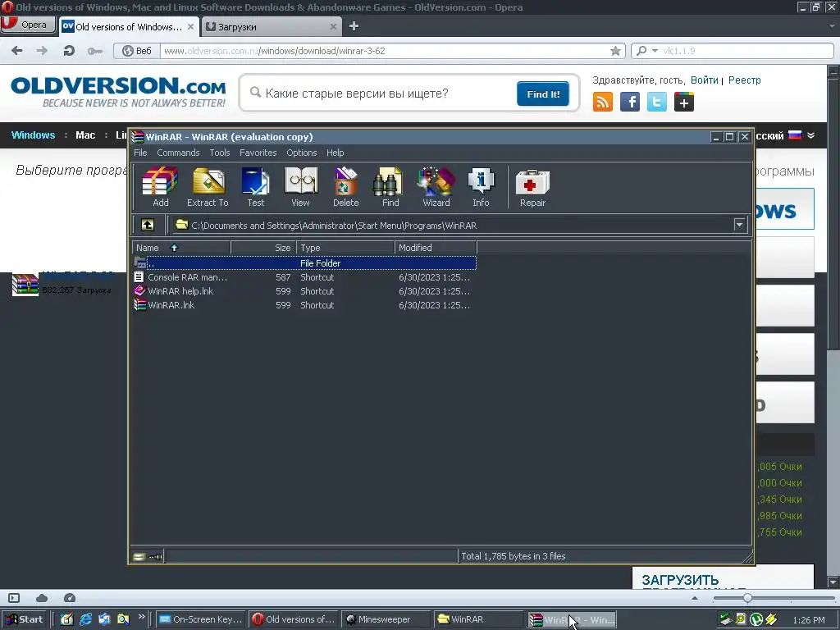Click the Opera address bar
The width and height of the screenshot is (840, 630).
click(385, 51)
